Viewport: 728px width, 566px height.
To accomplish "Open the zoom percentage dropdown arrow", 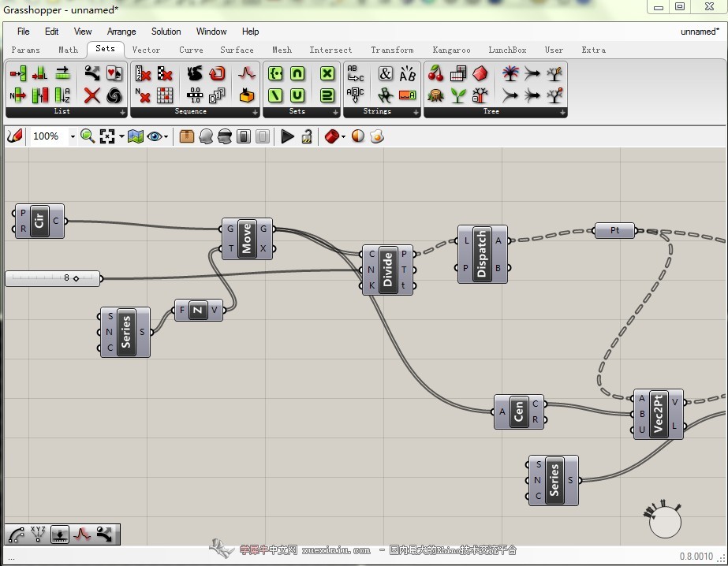I will click(x=73, y=137).
